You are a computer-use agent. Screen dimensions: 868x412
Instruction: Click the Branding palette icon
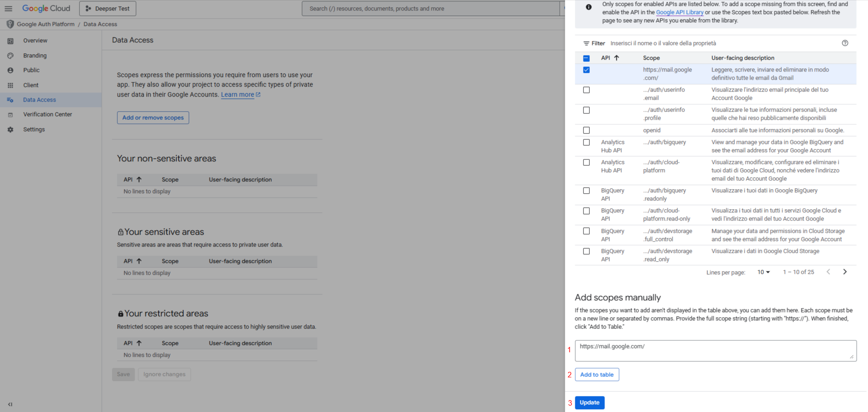click(10, 56)
